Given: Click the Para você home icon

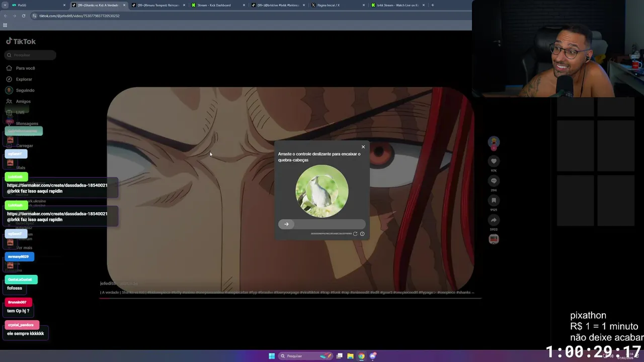Looking at the screenshot, I should (x=9, y=68).
